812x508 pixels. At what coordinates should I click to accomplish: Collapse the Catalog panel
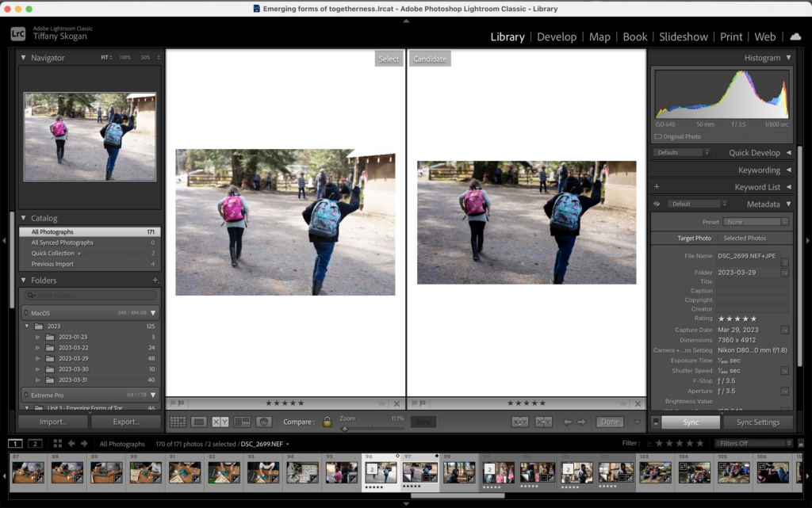tap(23, 218)
